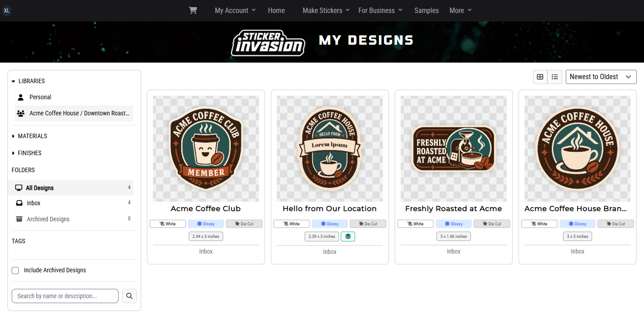Enable Include Archived Designs checkbox
The width and height of the screenshot is (644, 317).
click(x=15, y=271)
